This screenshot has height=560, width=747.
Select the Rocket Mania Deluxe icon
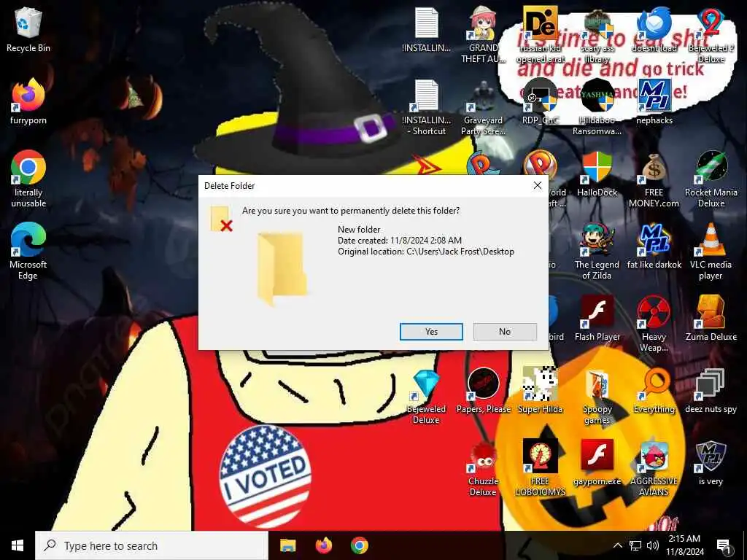click(711, 179)
